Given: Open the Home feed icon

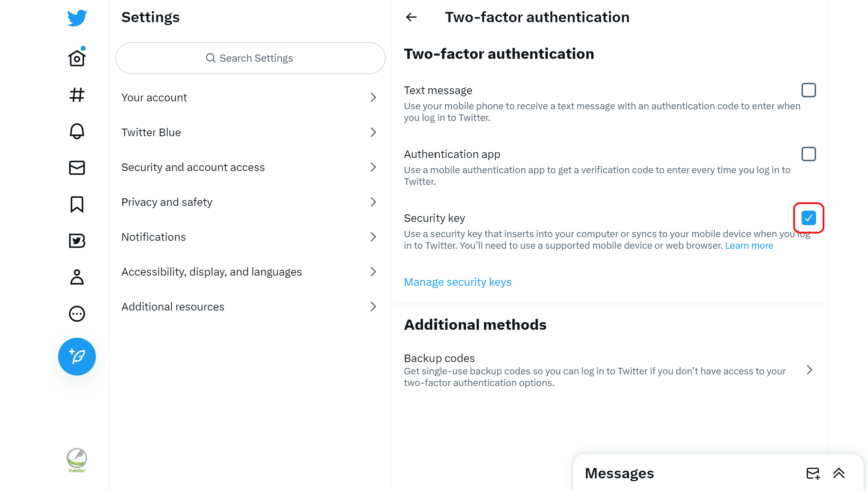Looking at the screenshot, I should click(x=77, y=58).
